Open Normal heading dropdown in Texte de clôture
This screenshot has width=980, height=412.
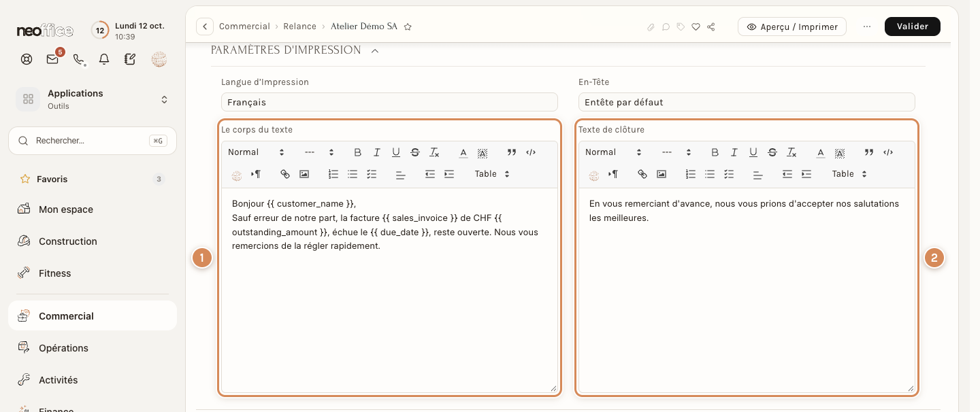[614, 152]
